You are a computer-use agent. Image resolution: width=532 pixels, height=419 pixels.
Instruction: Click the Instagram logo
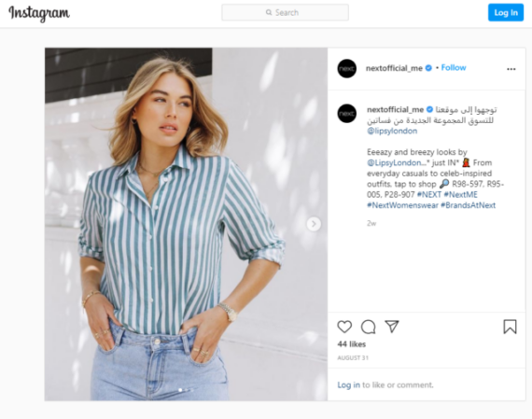(x=39, y=13)
